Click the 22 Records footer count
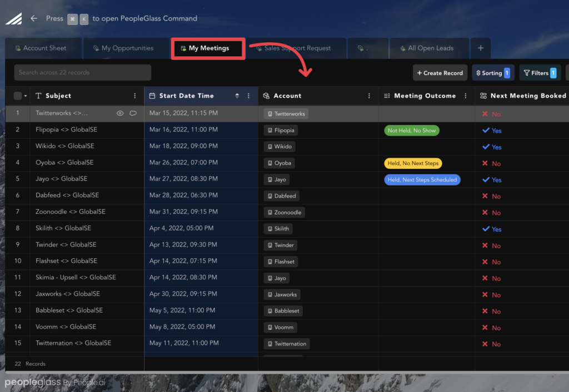 tap(30, 364)
